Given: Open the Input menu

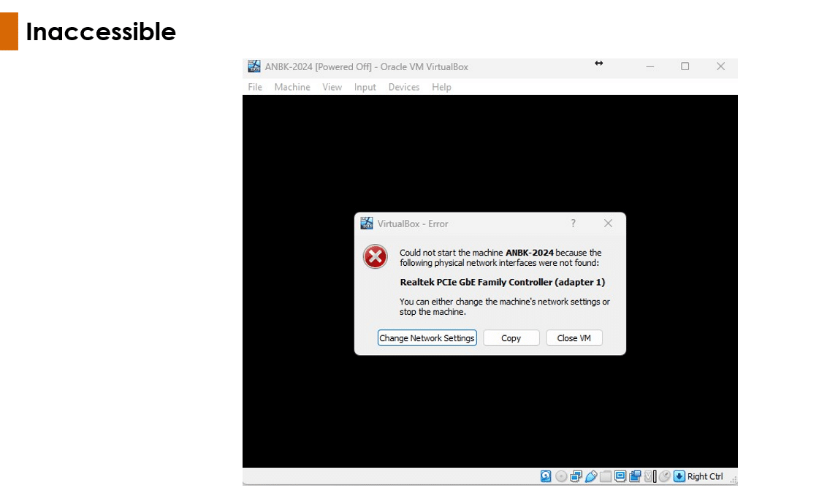Looking at the screenshot, I should click(365, 87).
